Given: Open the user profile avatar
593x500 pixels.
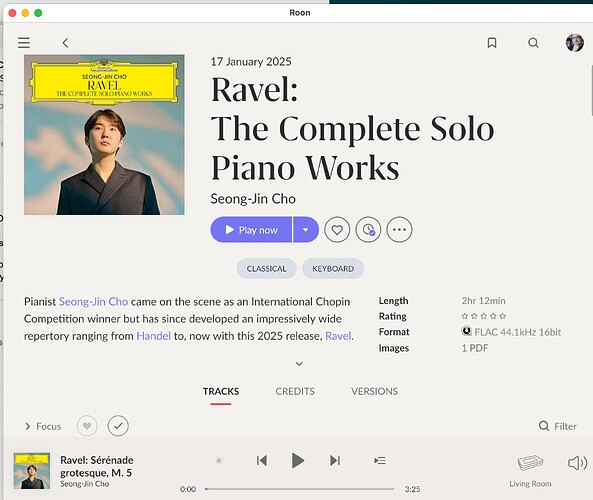Looking at the screenshot, I should 574,43.
